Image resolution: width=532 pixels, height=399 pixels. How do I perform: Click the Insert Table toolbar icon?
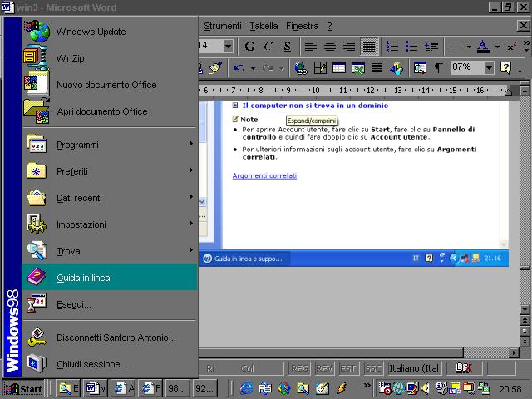pos(339,68)
